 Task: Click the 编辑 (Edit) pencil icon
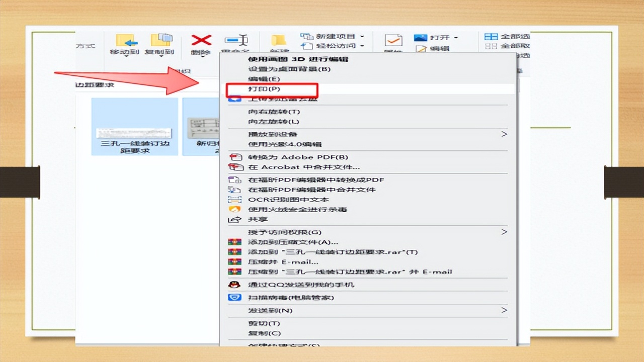pyautogui.click(x=422, y=48)
